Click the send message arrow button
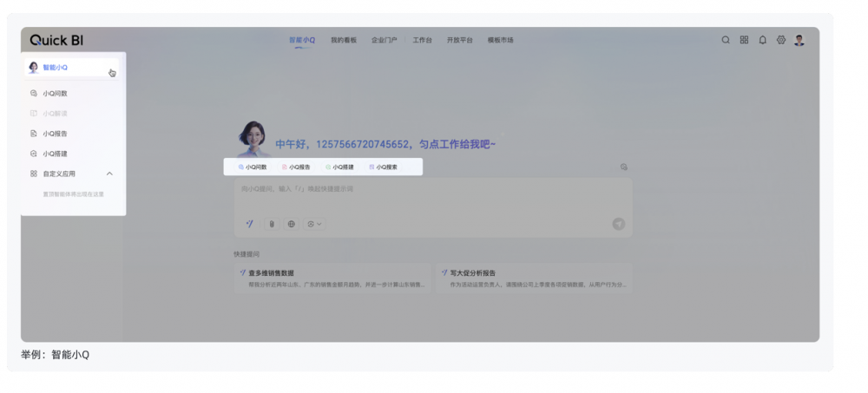 coord(618,224)
